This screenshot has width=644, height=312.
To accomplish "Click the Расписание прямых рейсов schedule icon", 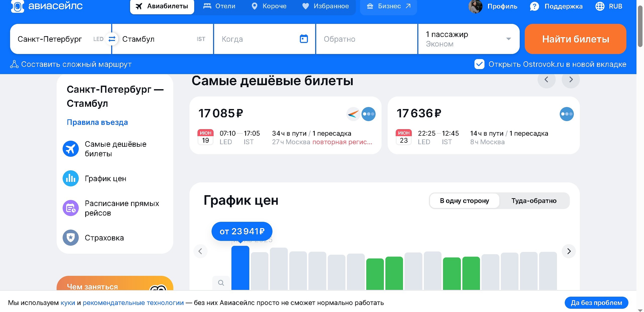I will coord(71,208).
